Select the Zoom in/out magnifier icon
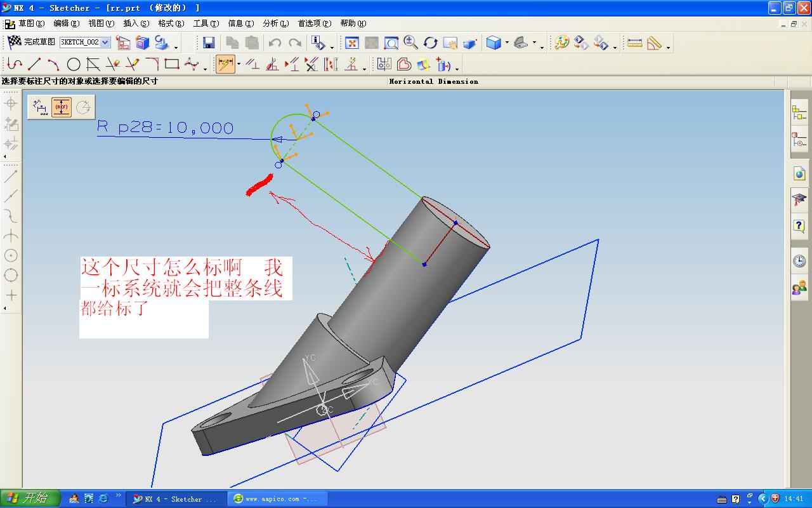Viewport: 812px width, 508px height. pyautogui.click(x=411, y=43)
